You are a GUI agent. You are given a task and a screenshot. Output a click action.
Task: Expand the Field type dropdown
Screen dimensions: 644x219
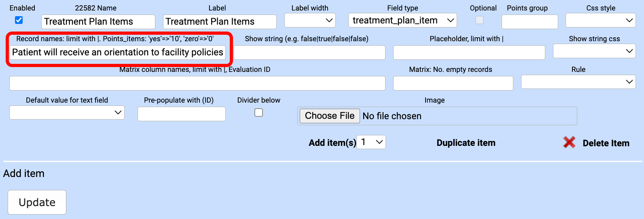[x=402, y=20]
